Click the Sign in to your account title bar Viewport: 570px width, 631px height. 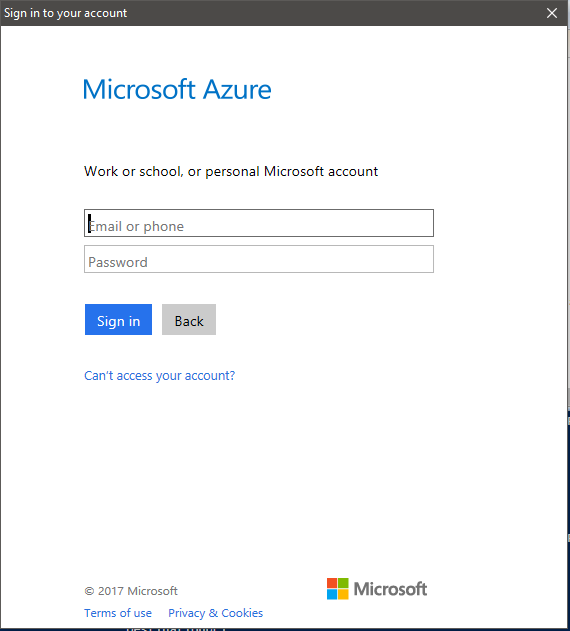pos(272,13)
